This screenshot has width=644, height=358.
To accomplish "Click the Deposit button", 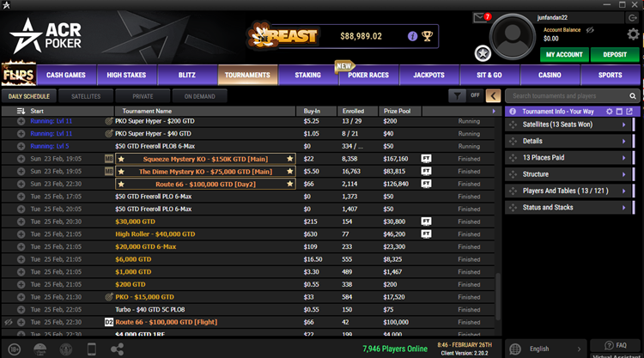I will pos(614,55).
